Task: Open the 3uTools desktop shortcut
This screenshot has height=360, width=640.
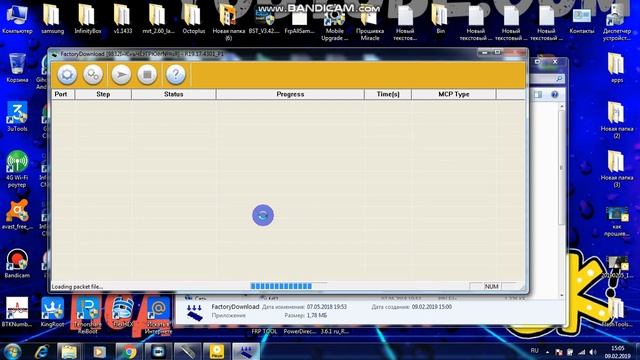Action: [17, 117]
